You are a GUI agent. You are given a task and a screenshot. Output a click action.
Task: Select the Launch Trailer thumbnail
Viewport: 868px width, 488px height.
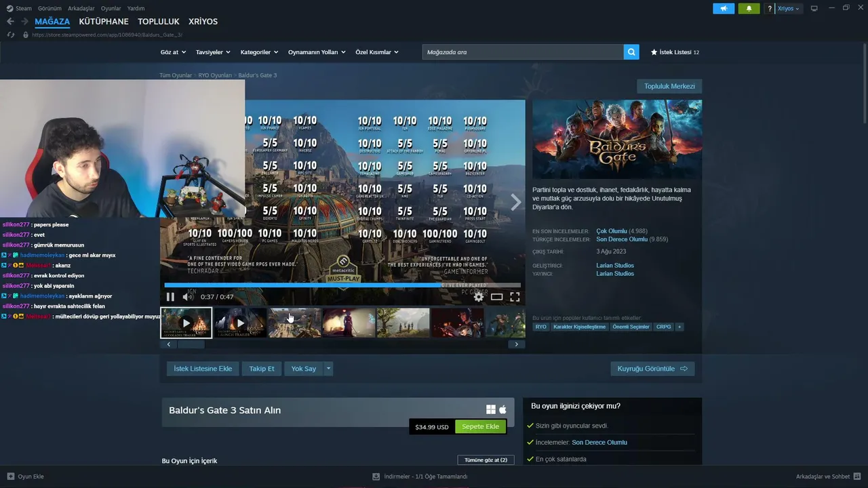[241, 323]
